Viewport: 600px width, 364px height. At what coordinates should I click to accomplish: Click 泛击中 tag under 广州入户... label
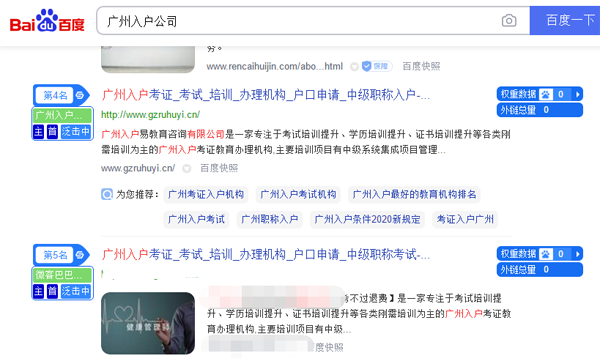tap(76, 131)
